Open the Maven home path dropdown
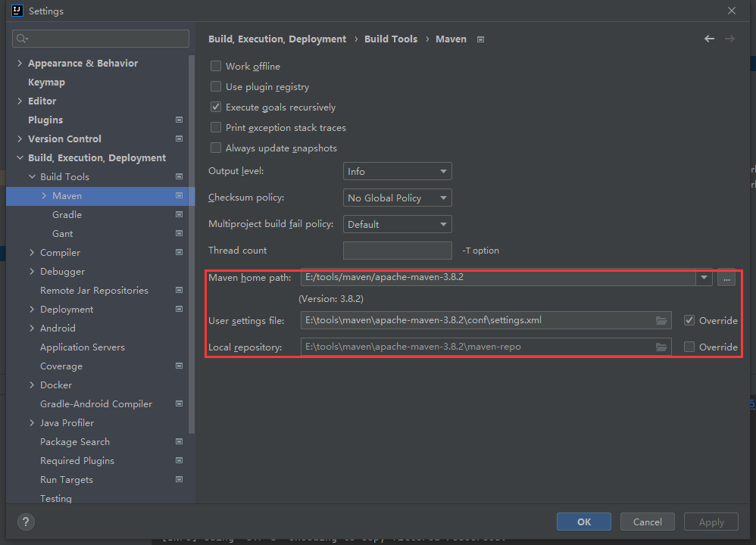Screen dimensions: 756x545 coord(703,278)
